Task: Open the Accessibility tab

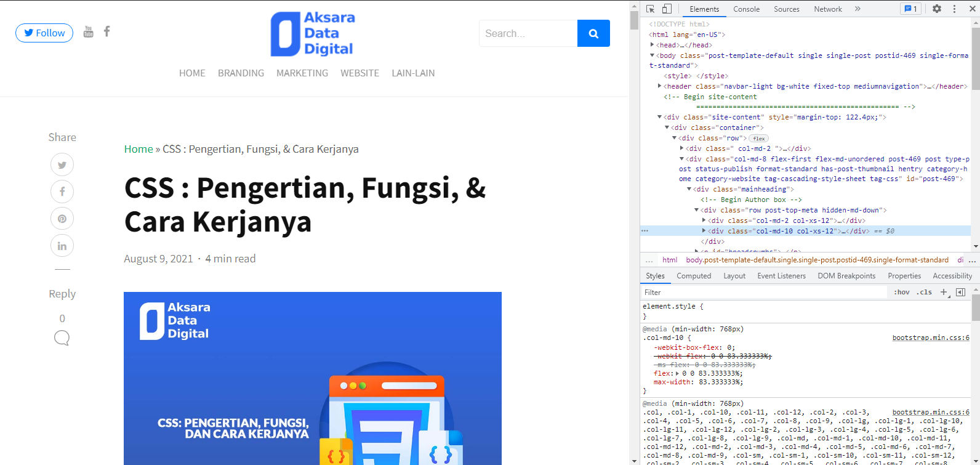Action: [x=952, y=276]
